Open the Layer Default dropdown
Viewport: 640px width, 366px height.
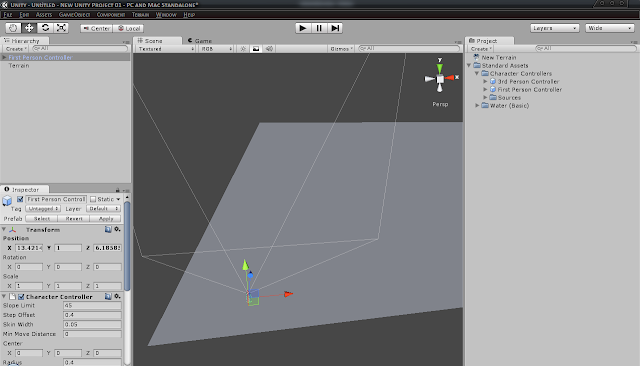point(104,209)
